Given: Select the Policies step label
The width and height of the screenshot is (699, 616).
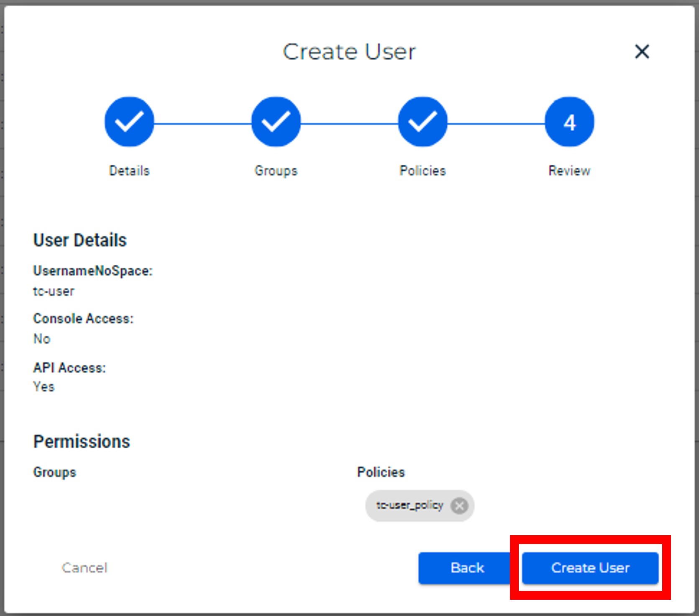Looking at the screenshot, I should point(422,171).
